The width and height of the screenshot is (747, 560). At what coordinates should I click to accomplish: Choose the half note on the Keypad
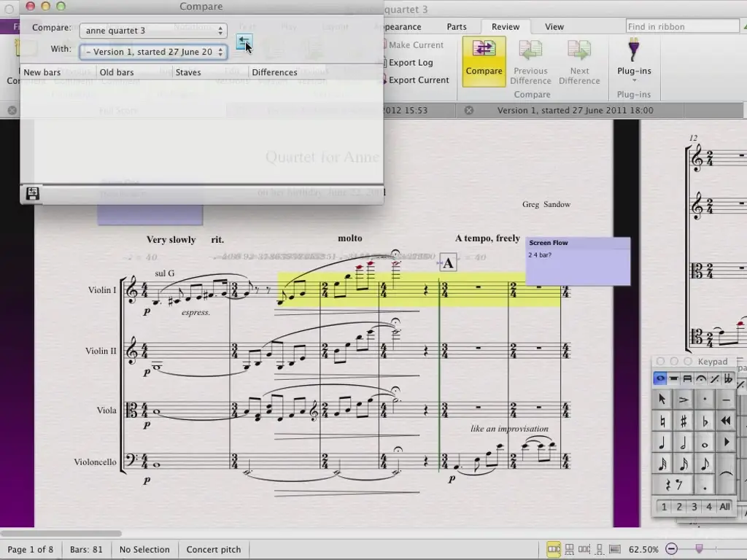point(683,443)
